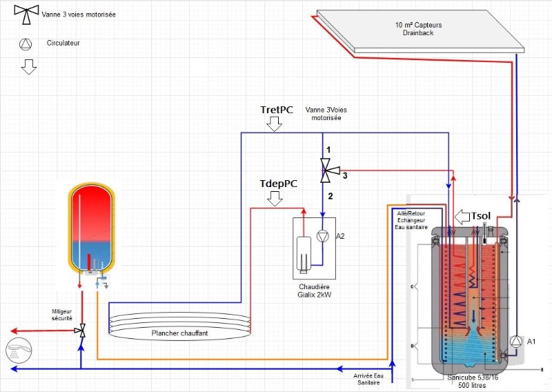Select the TdepPC sensor arrow
This screenshot has height=392, width=552.
click(275, 199)
